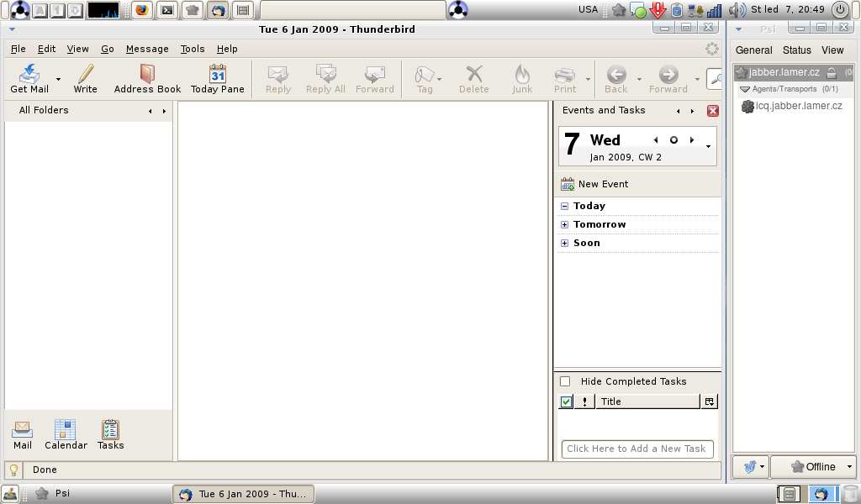861x504 pixels.
Task: Collapse the Today section
Action: (x=564, y=206)
